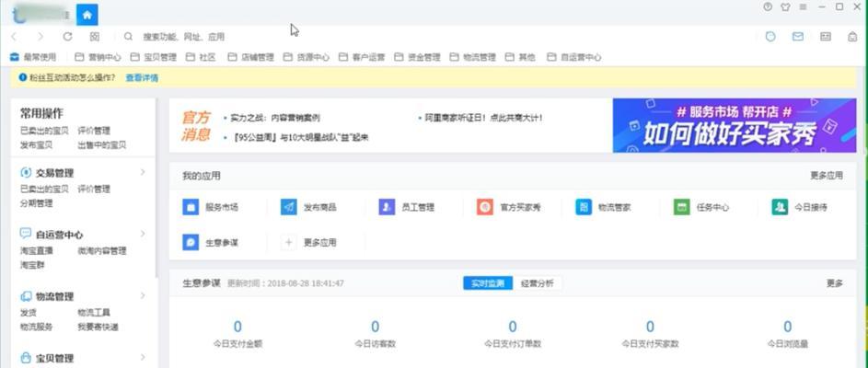This screenshot has height=368, width=868.
Task: Click the plus tile for 更多应用
Action: 289,242
